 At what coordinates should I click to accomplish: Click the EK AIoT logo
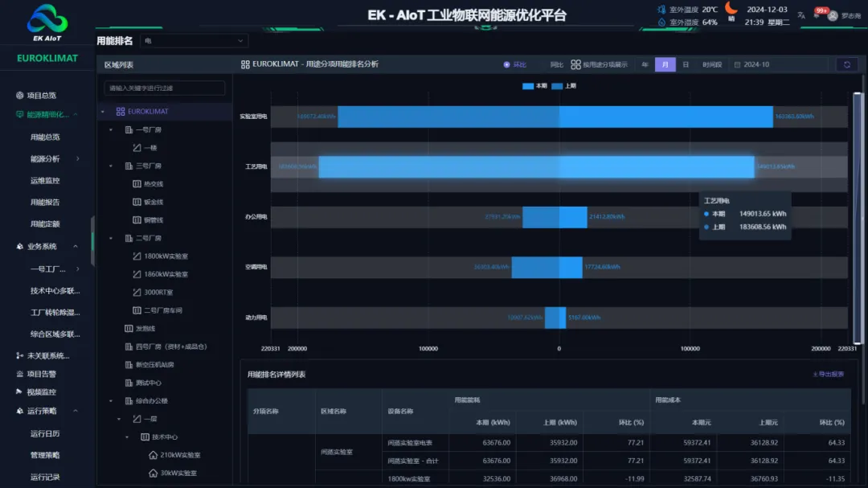point(47,22)
